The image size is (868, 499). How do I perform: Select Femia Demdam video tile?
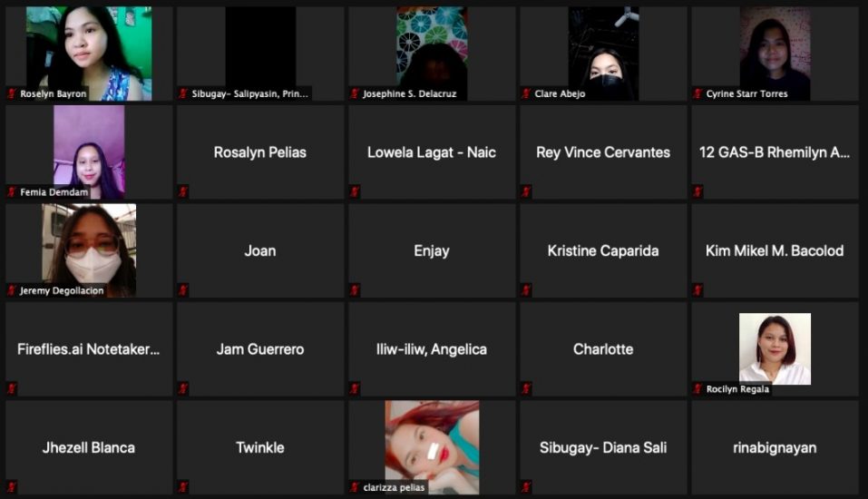point(89,152)
